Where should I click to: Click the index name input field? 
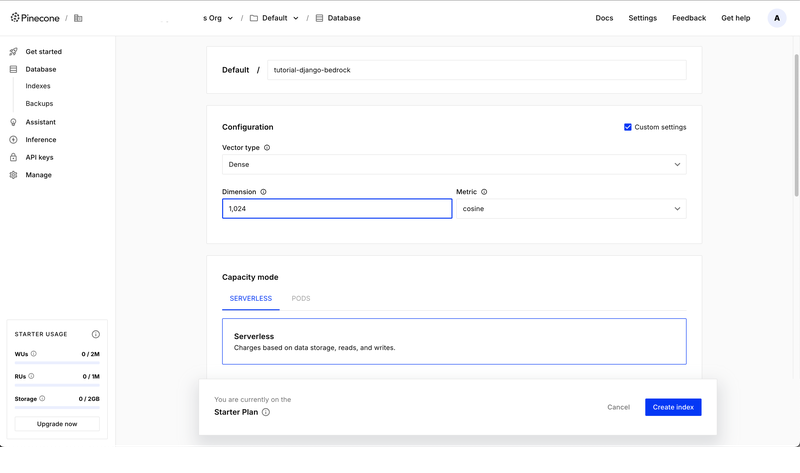pyautogui.click(x=477, y=70)
